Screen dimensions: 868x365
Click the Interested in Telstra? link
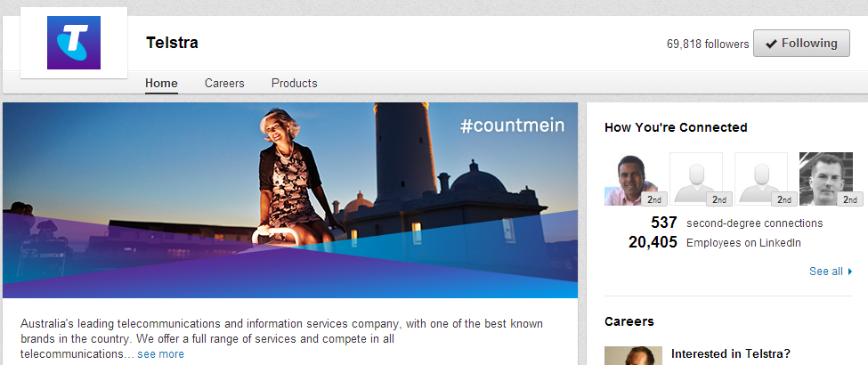(731, 353)
